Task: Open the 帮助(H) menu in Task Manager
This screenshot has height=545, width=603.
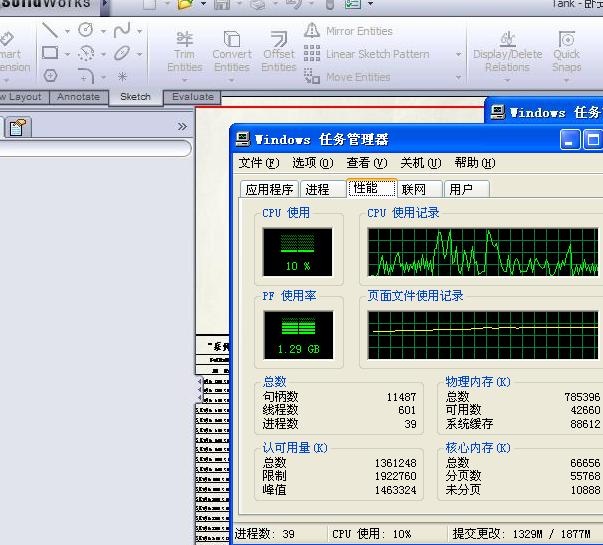Action: coord(475,163)
